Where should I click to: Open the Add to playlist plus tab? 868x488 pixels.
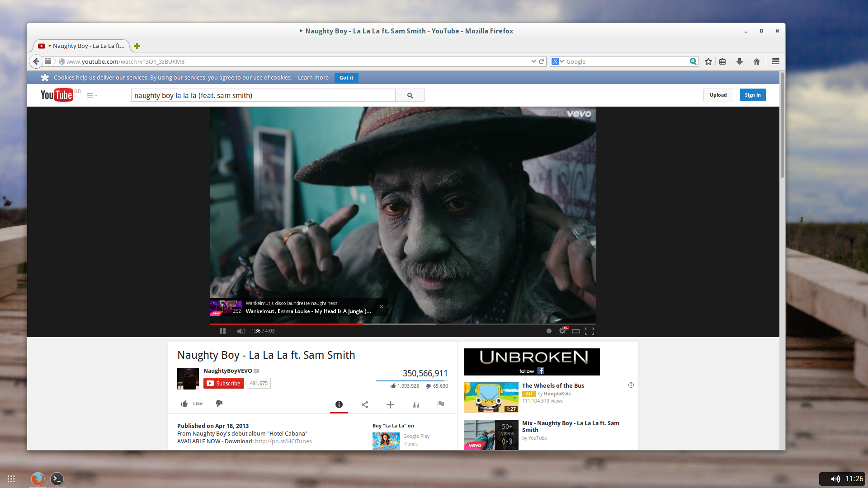(x=391, y=404)
